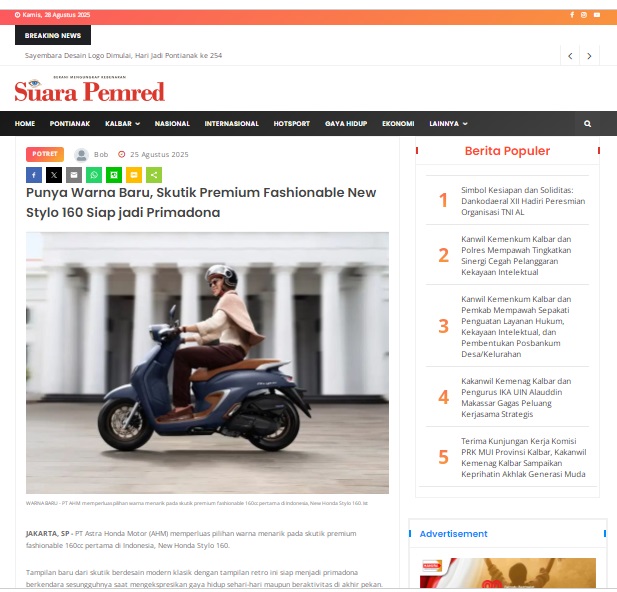617x592 pixels.
Task: Expand the LAINNYA dropdown menu
Action: (448, 124)
